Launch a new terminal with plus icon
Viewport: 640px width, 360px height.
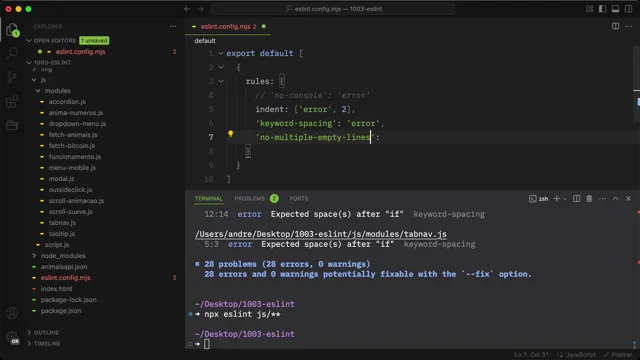[556, 198]
